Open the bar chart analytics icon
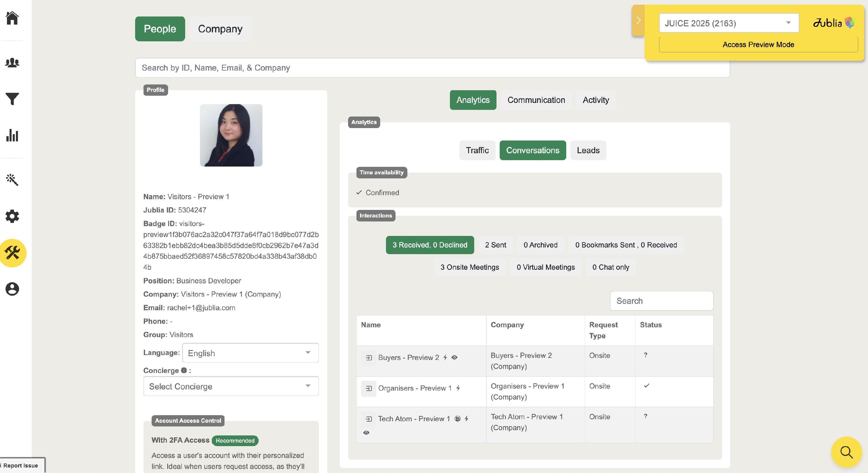The width and height of the screenshot is (868, 473). 12,135
